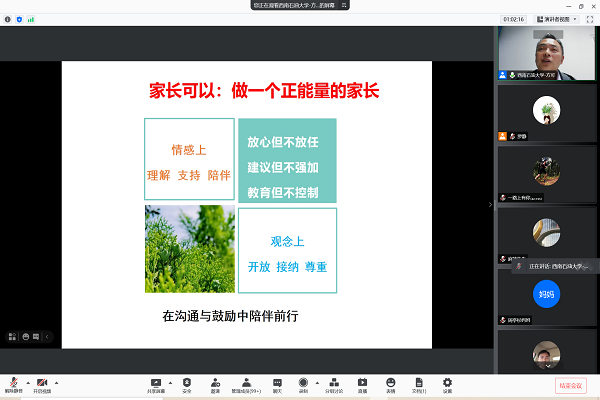Open breakout room discussion
This screenshot has width=600, height=400.
[334, 384]
